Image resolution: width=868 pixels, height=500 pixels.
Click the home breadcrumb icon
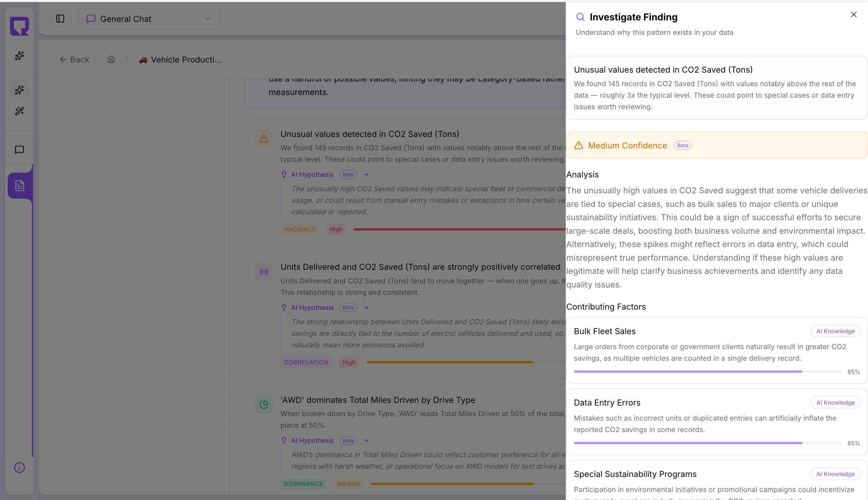[x=111, y=59]
